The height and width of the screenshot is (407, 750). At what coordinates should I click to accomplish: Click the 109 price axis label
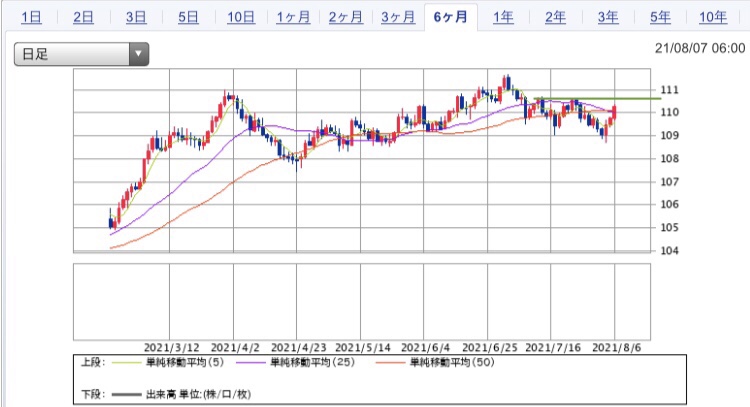(669, 135)
